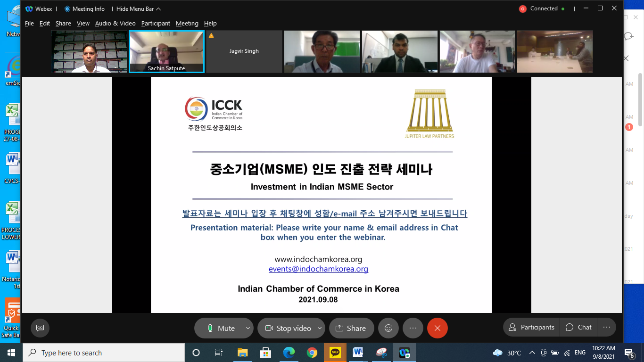
Task: Click the Webex logo in title bar
Action: [29, 8]
